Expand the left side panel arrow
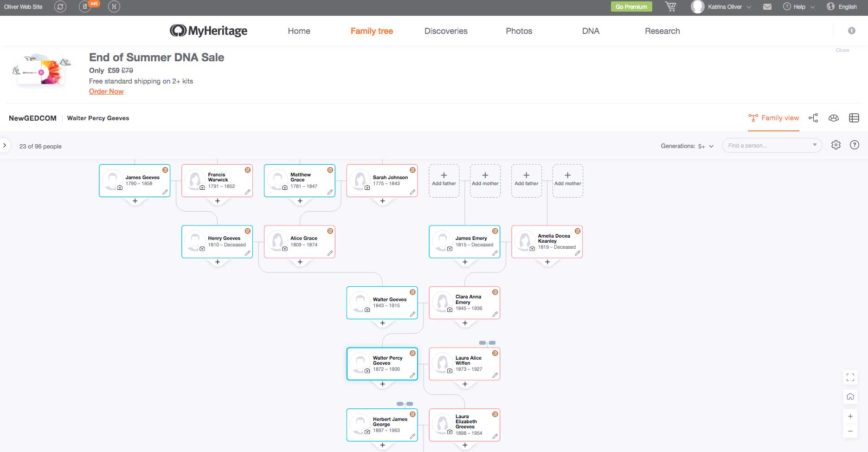 click(x=5, y=145)
